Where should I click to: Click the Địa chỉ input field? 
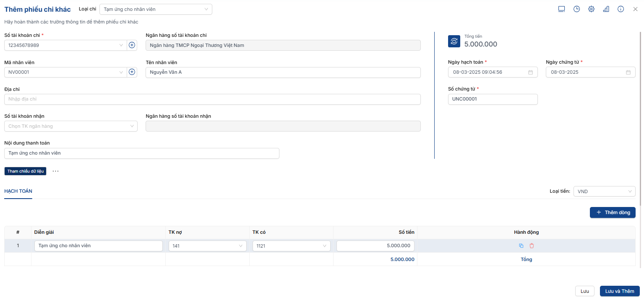click(212, 99)
